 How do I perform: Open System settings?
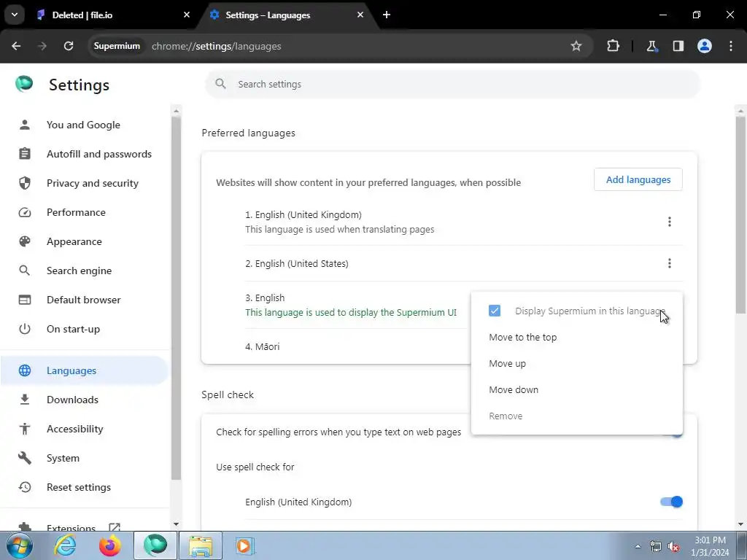[x=83, y=458]
